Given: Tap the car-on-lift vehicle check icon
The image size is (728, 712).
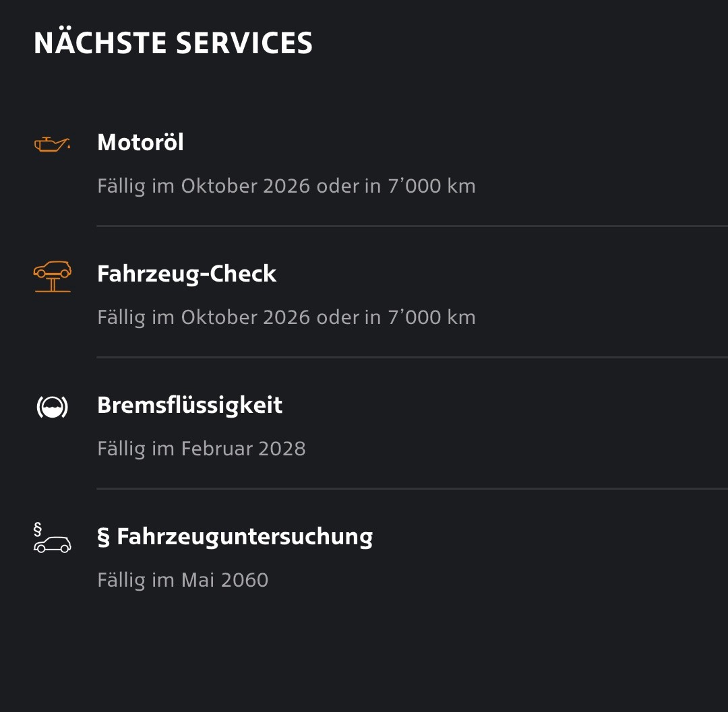Looking at the screenshot, I should 53,276.
